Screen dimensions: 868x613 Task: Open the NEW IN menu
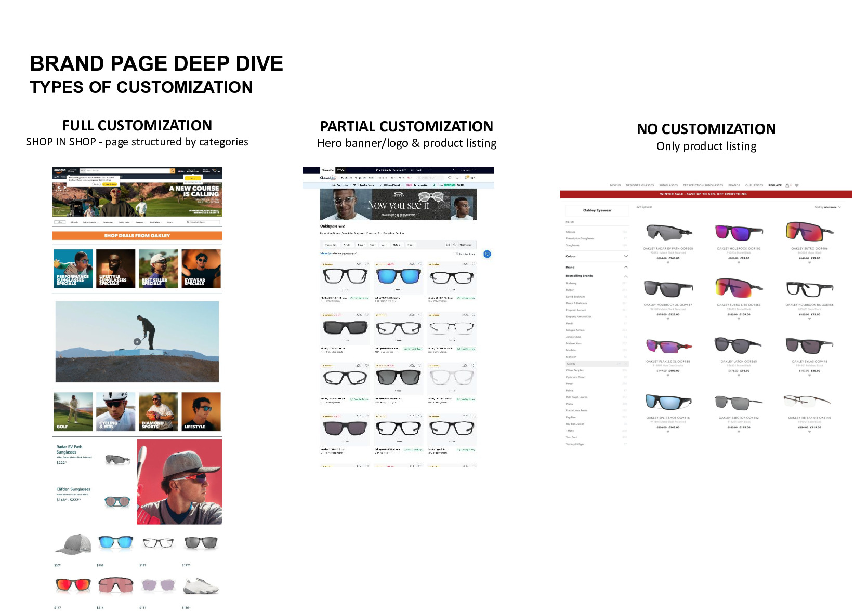615,185
